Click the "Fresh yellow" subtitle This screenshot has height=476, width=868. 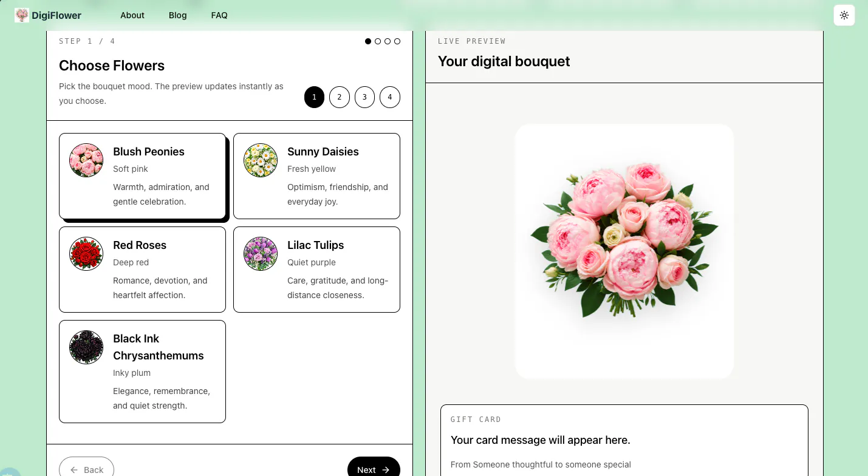312,169
